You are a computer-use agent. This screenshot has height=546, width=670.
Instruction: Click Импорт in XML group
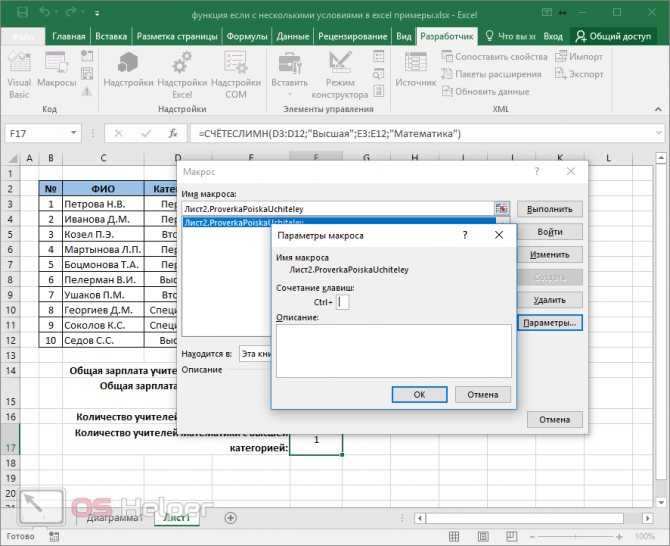579,56
